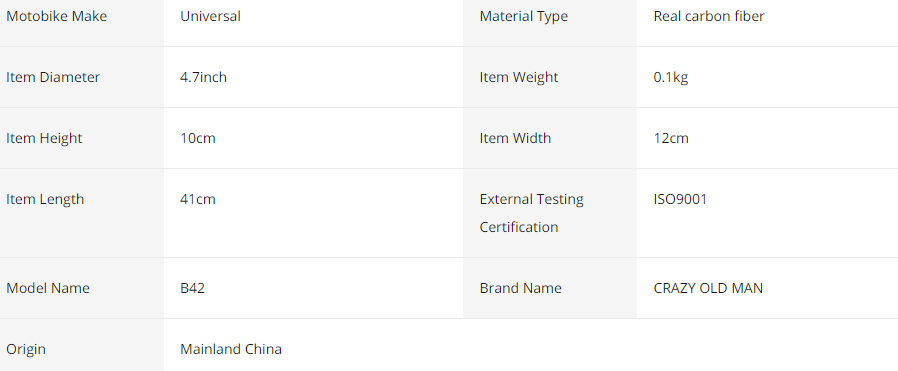Select the 12cm width value
Image resolution: width=898 pixels, height=371 pixels.
(x=671, y=139)
